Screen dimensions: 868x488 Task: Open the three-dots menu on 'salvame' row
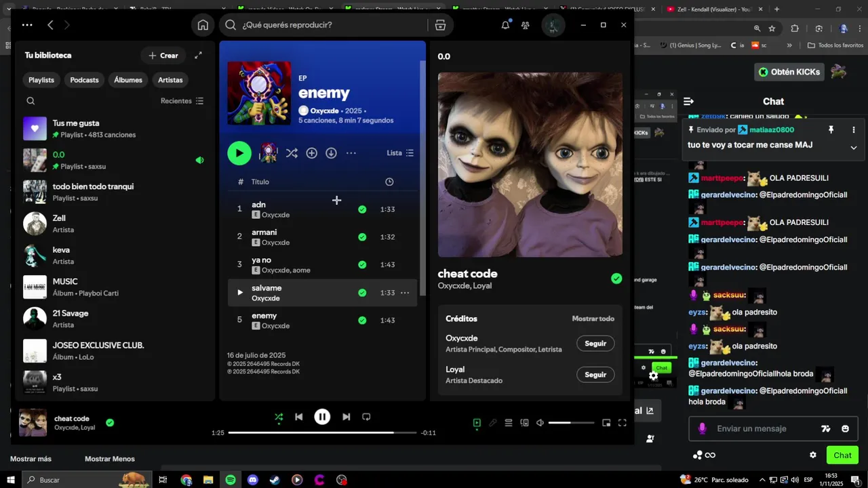(x=405, y=293)
